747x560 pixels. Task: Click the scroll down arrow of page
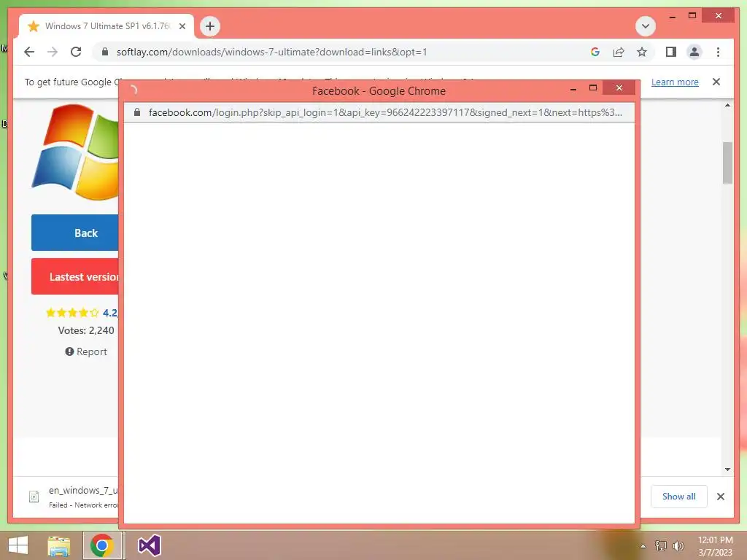pos(727,469)
